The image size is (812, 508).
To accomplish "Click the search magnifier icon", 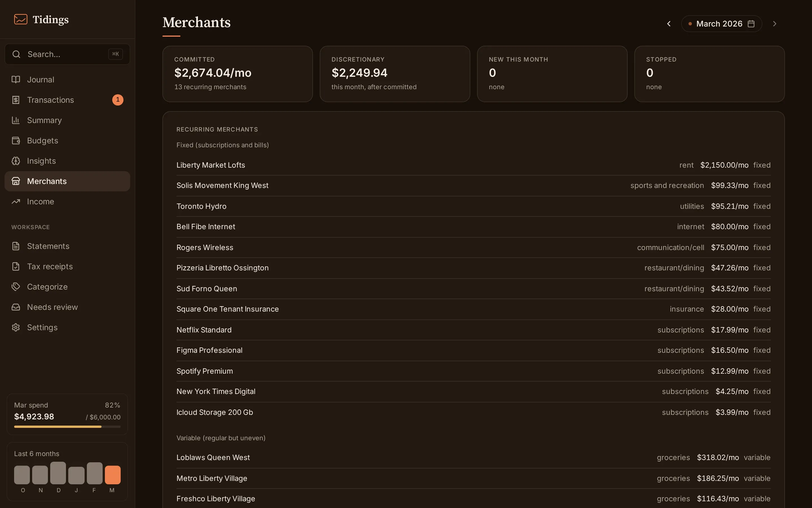I will (x=16, y=54).
